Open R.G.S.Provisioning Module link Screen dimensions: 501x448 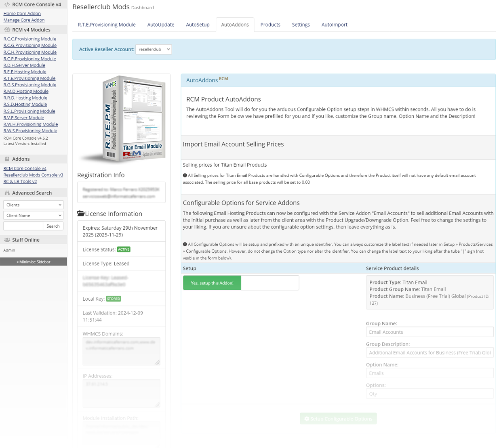coord(30,85)
